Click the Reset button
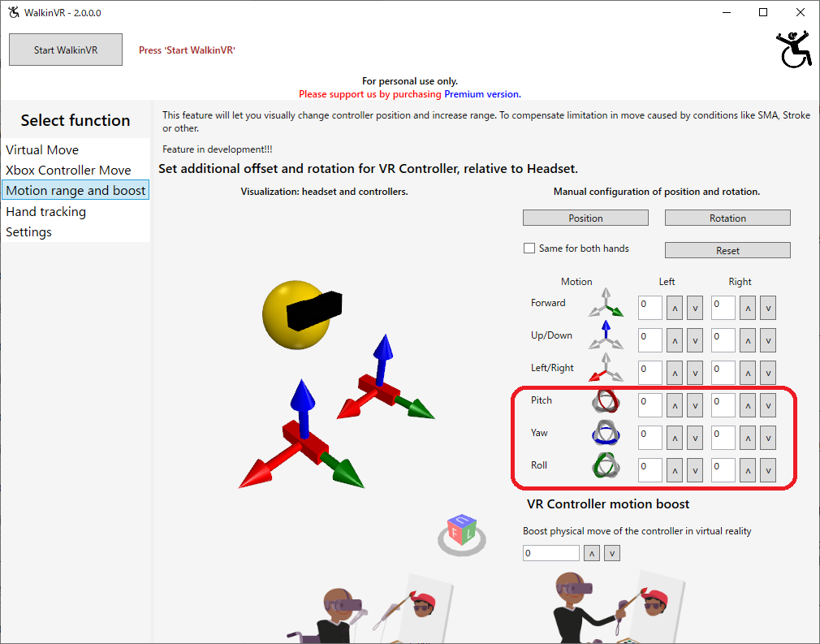 [727, 250]
